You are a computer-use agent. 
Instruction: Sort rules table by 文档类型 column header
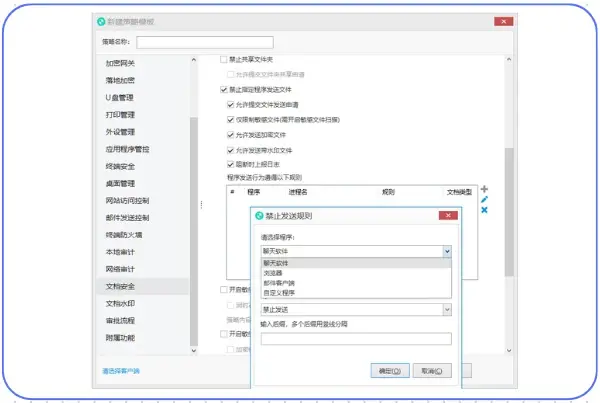[459, 192]
